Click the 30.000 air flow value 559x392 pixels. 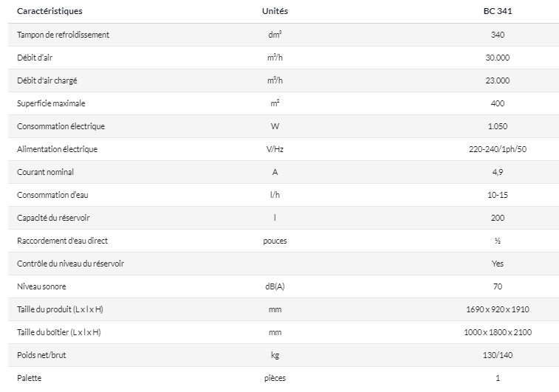point(497,58)
